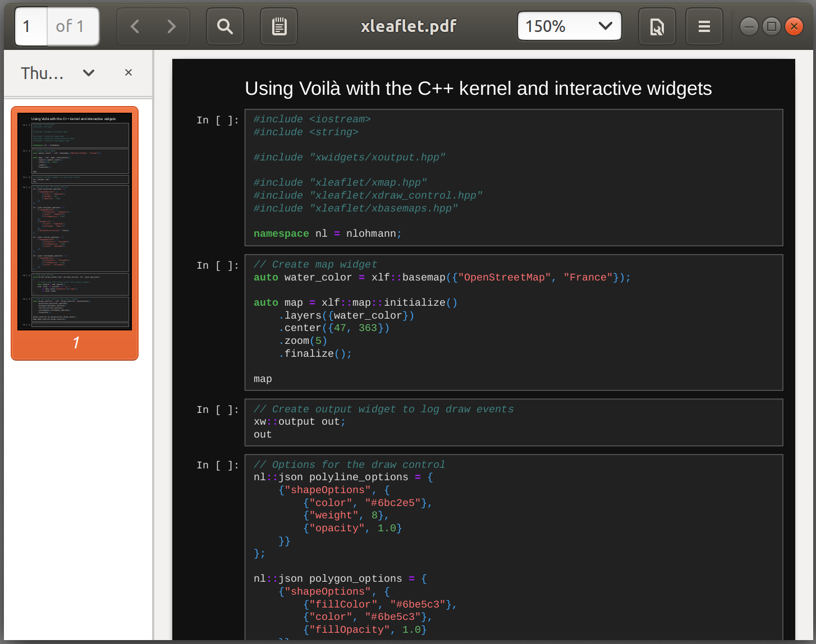Click '#include "xwidgets/xoutput.hpp"' line
816x644 pixels.
(x=350, y=158)
